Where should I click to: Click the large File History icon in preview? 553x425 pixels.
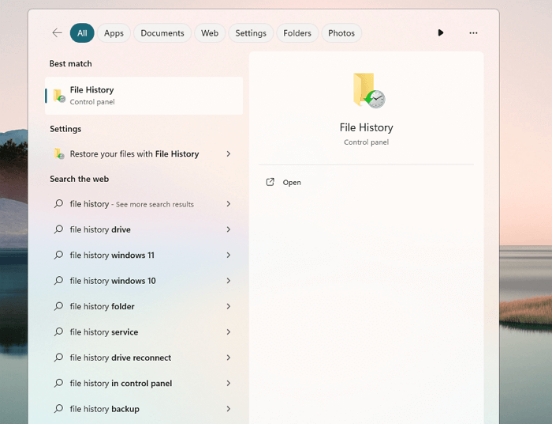click(x=369, y=90)
